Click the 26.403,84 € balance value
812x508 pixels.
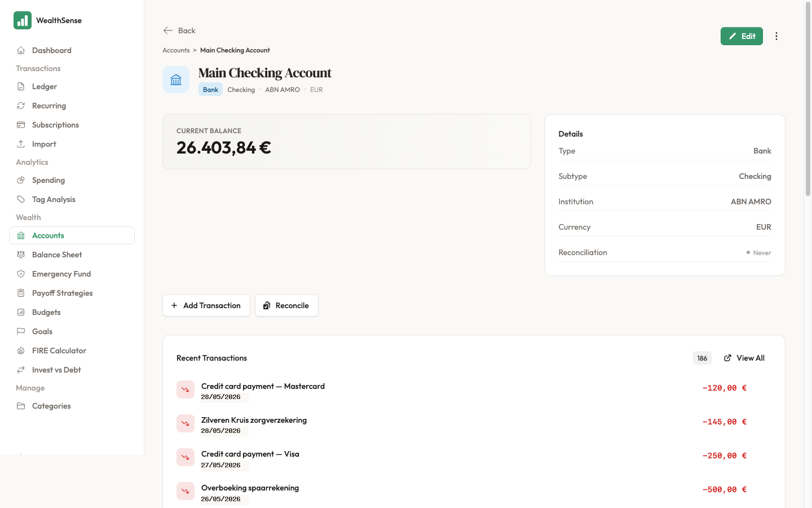224,148
